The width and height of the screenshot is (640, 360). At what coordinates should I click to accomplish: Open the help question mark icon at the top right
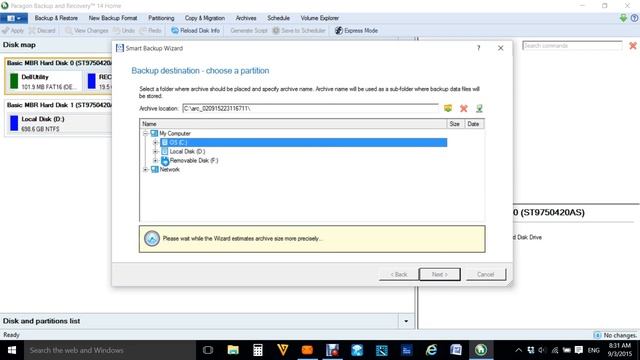coord(634,18)
